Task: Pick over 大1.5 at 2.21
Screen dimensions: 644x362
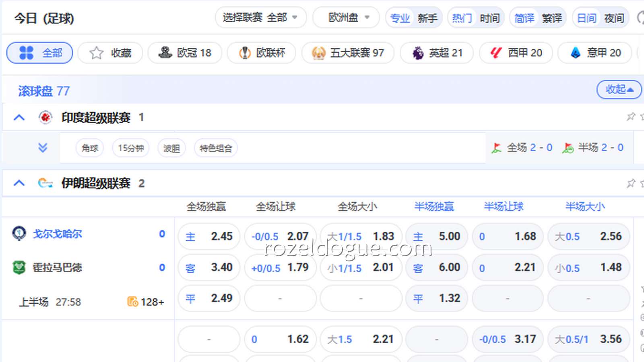Action: (361, 339)
